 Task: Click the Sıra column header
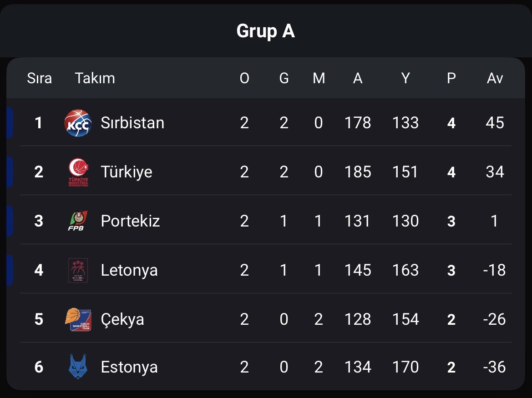(39, 78)
